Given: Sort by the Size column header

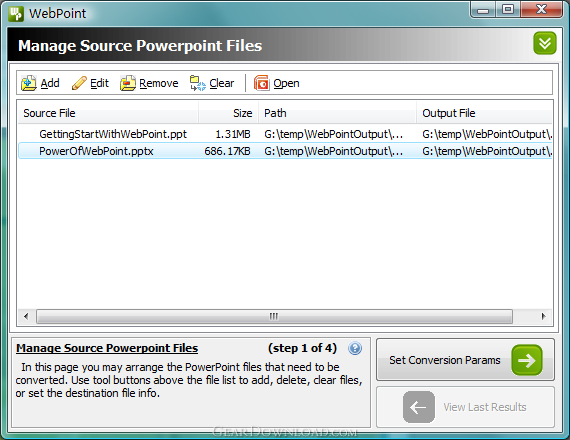Looking at the screenshot, I should 228,113.
